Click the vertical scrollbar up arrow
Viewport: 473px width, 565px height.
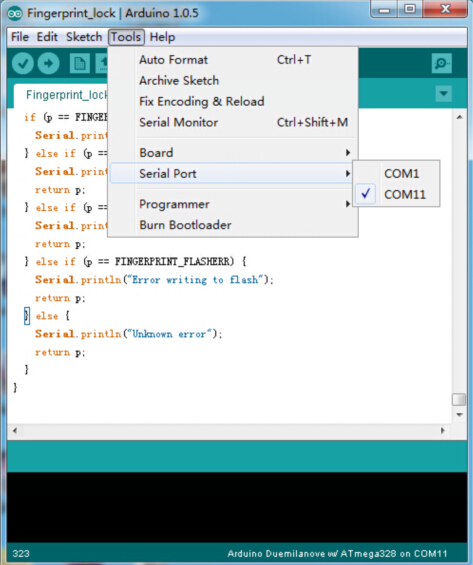459,117
